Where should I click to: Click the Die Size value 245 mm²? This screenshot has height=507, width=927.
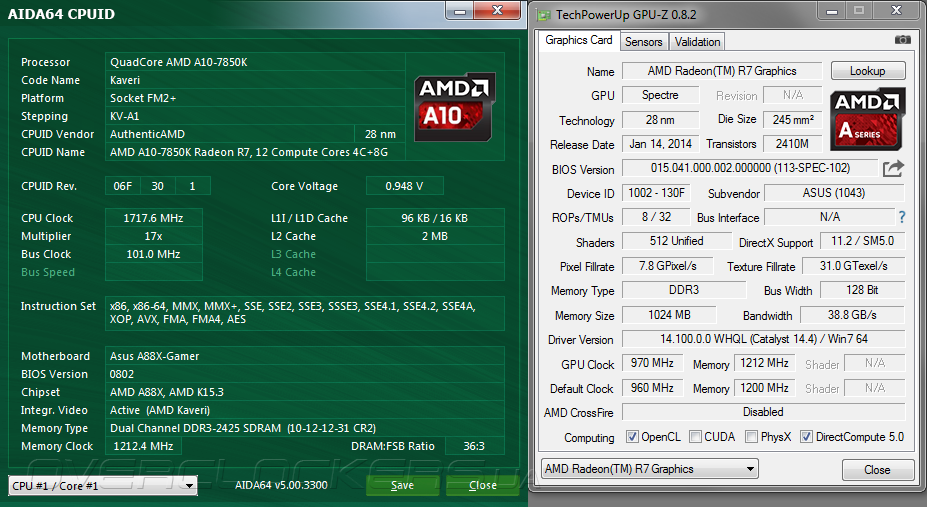792,120
